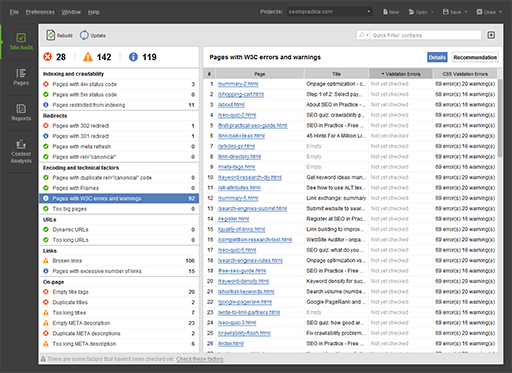Switch to the Recommendation view
Viewport: 512px width, 373px height.
tap(475, 57)
